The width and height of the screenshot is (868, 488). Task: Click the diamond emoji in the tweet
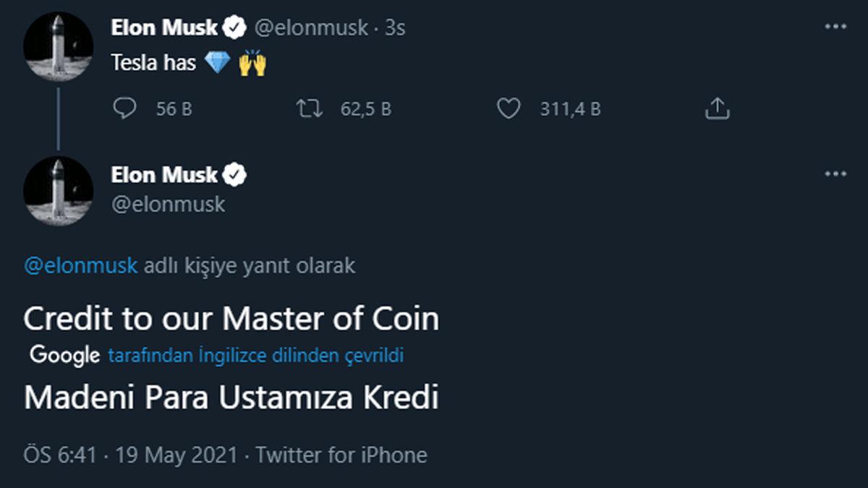click(x=217, y=64)
